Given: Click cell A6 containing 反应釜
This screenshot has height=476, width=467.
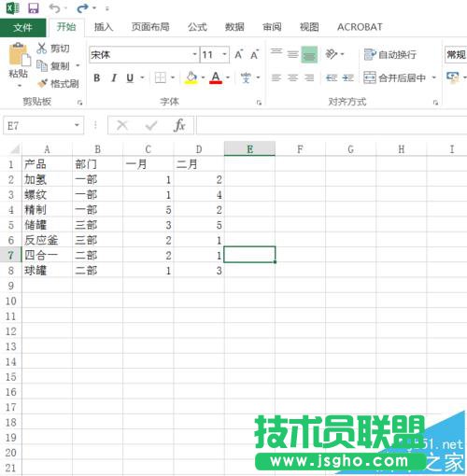Looking at the screenshot, I should tap(47, 240).
